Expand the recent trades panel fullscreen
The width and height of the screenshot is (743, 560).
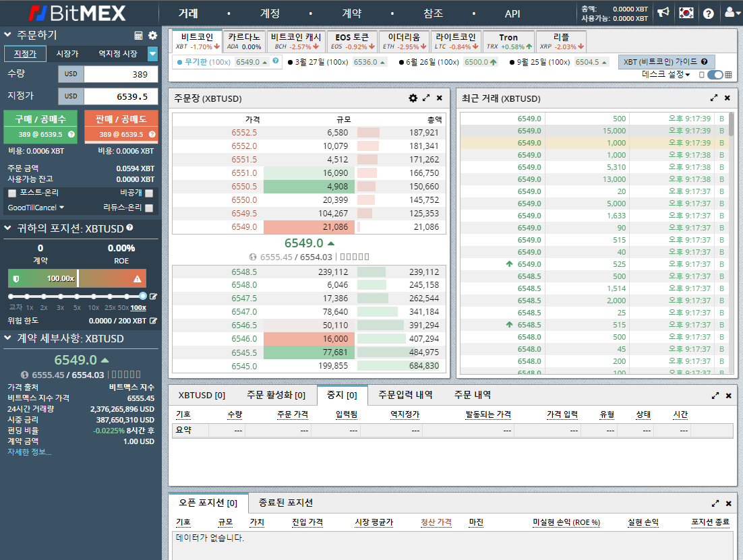click(x=714, y=98)
